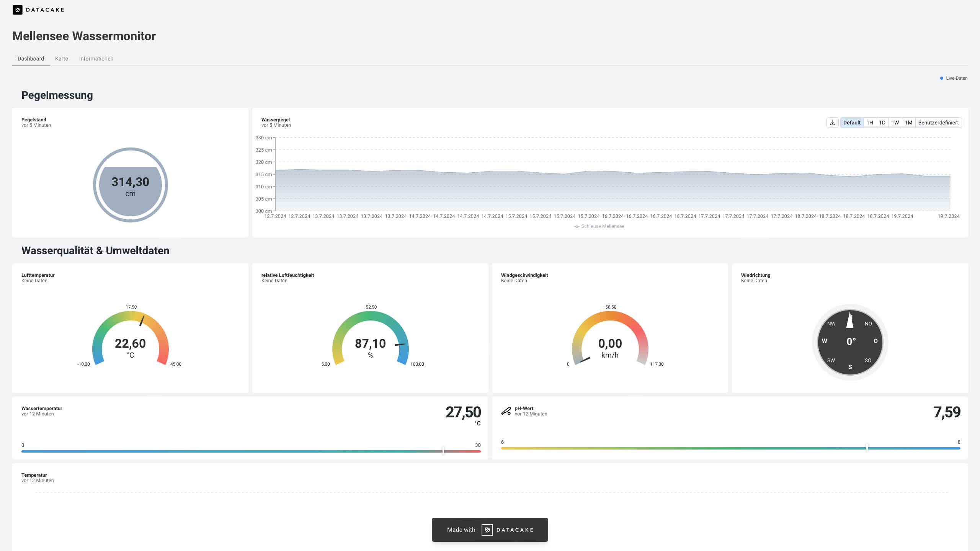The width and height of the screenshot is (980, 551).
Task: Select the 1M time range option
Action: coord(908,123)
